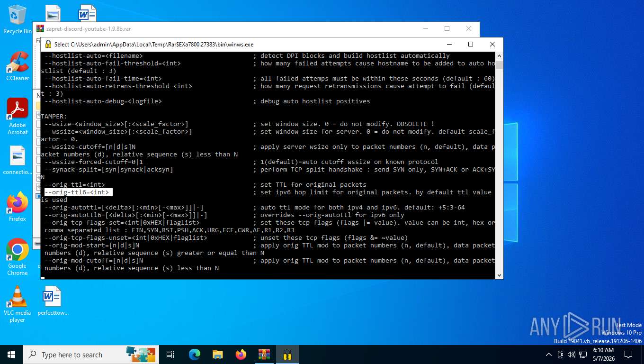
Task: Click the --orig-tcp-flags-unset option line
Action: coord(126,237)
